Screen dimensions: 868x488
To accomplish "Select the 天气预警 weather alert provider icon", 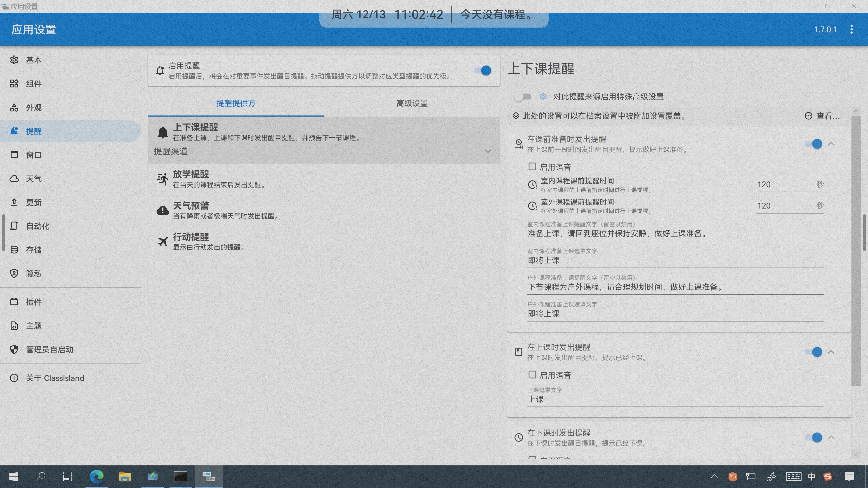I will tap(163, 210).
